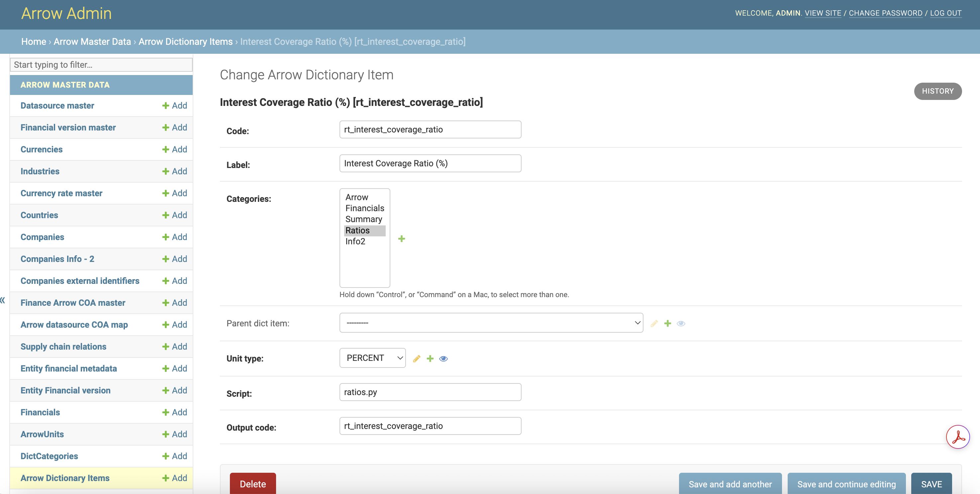This screenshot has width=980, height=494.
Task: Add a new Companies Info - 2 entry
Action: pyautogui.click(x=175, y=259)
